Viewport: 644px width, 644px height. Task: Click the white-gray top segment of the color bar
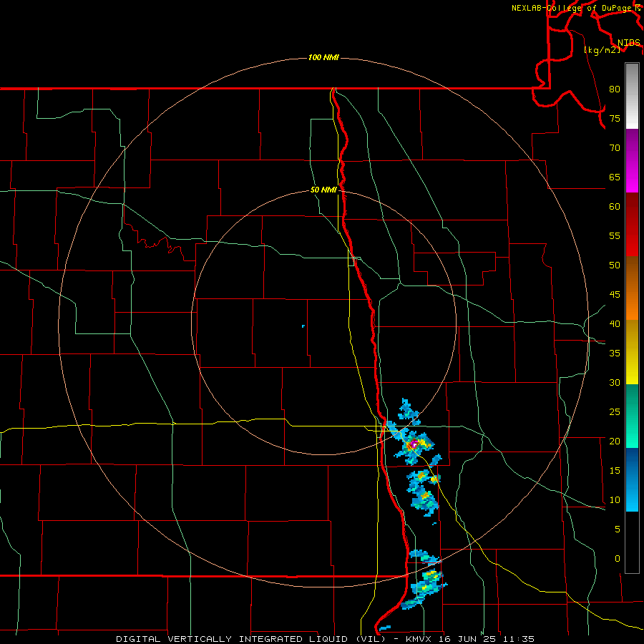(x=632, y=96)
